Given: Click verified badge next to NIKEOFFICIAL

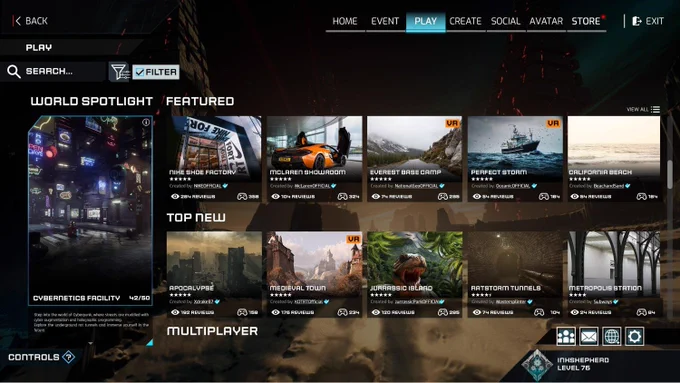Looking at the screenshot, I should [x=226, y=186].
